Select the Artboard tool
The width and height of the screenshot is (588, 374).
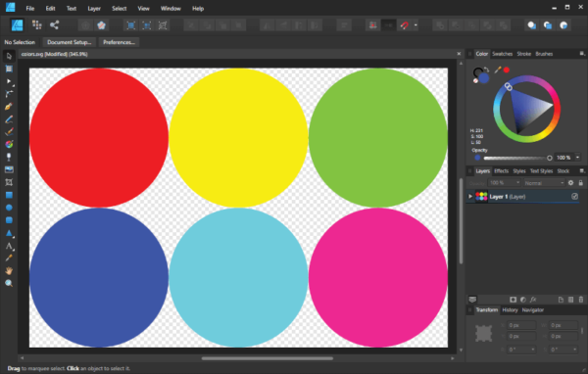[9, 69]
